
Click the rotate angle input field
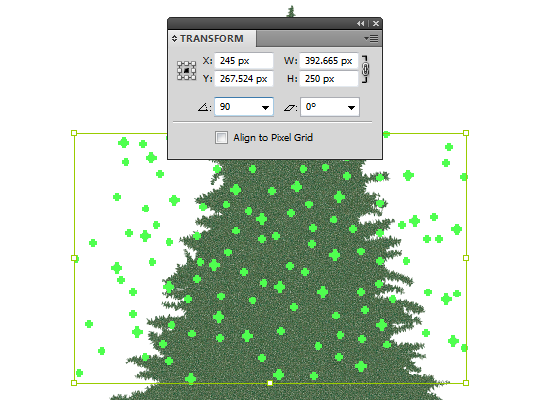[237, 107]
